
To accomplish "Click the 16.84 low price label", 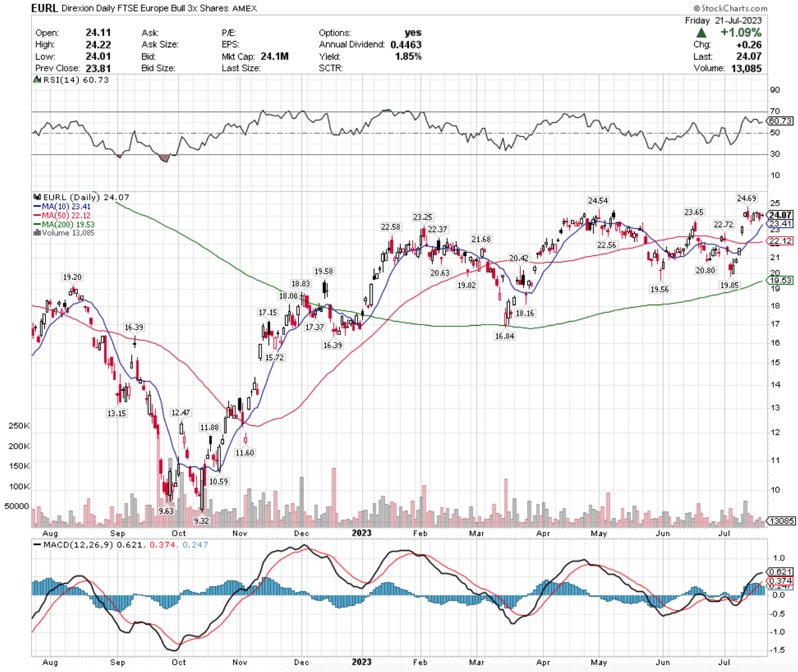I will 504,336.
